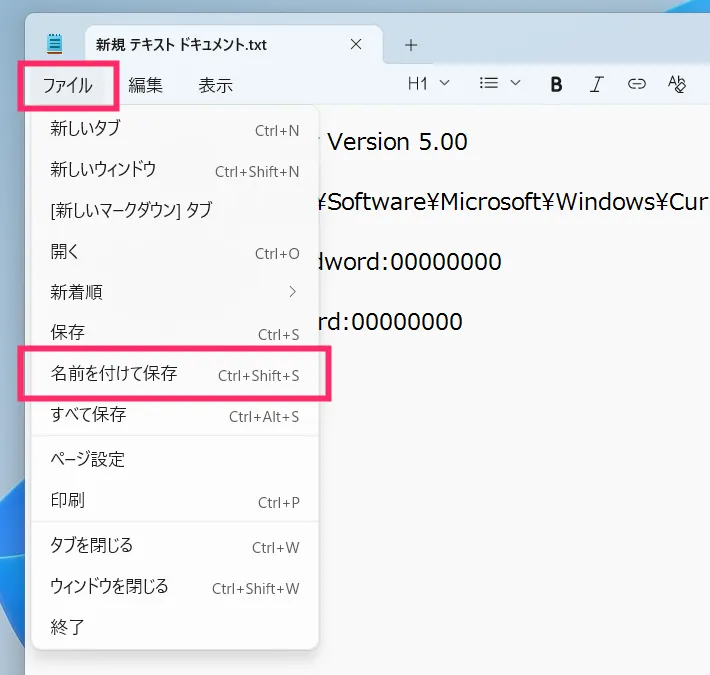Select すべて保存 menu item
The image size is (710, 675).
175,415
